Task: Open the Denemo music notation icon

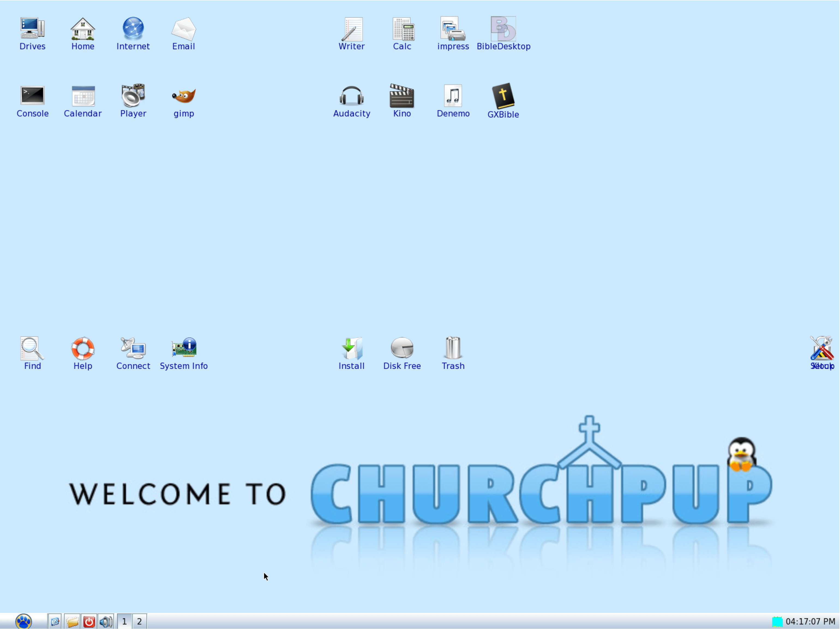Action: tap(453, 95)
